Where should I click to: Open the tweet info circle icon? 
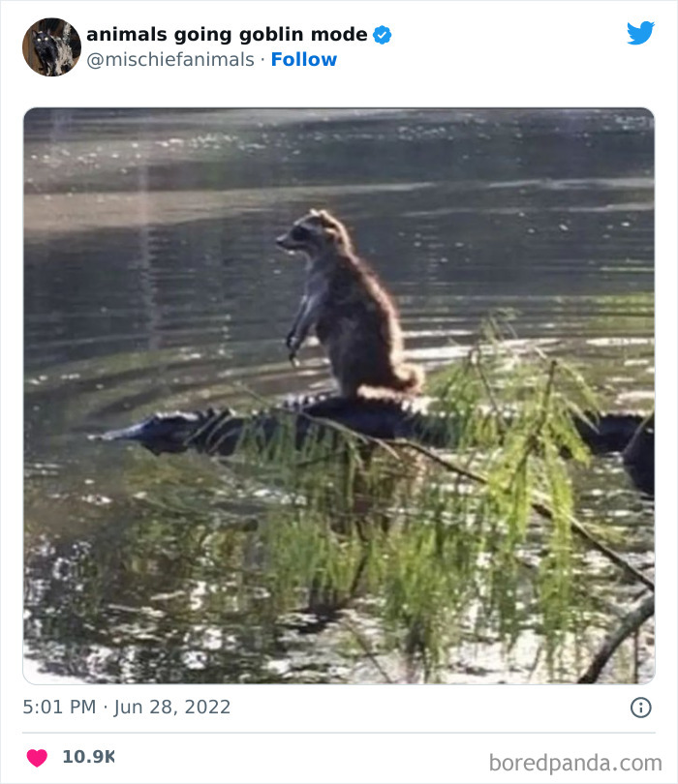(x=640, y=708)
